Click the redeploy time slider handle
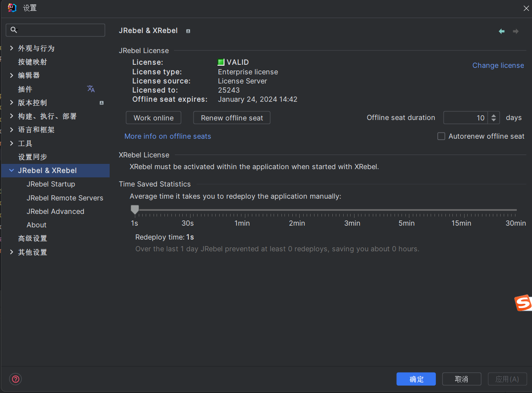The height and width of the screenshot is (393, 532). tap(135, 210)
